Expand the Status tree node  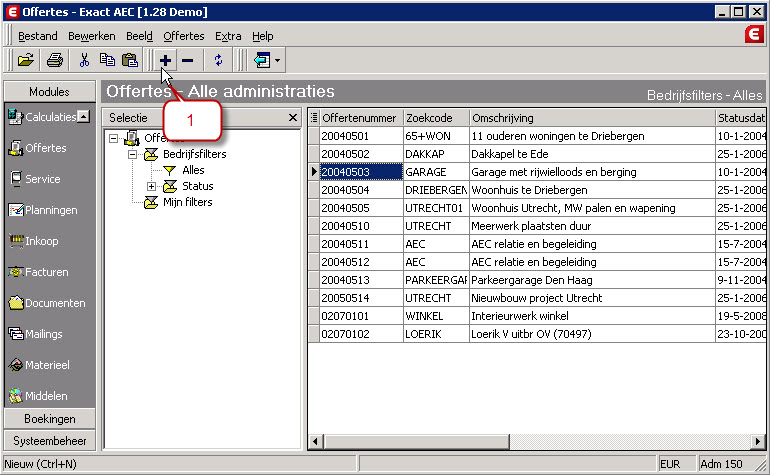(151, 186)
